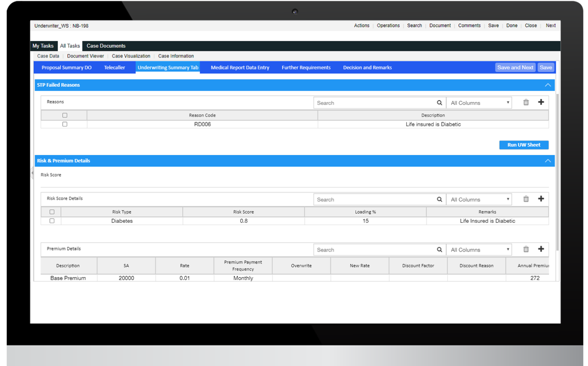Open the Case Documents tab
The width and height of the screenshot is (588, 366).
coord(106,46)
